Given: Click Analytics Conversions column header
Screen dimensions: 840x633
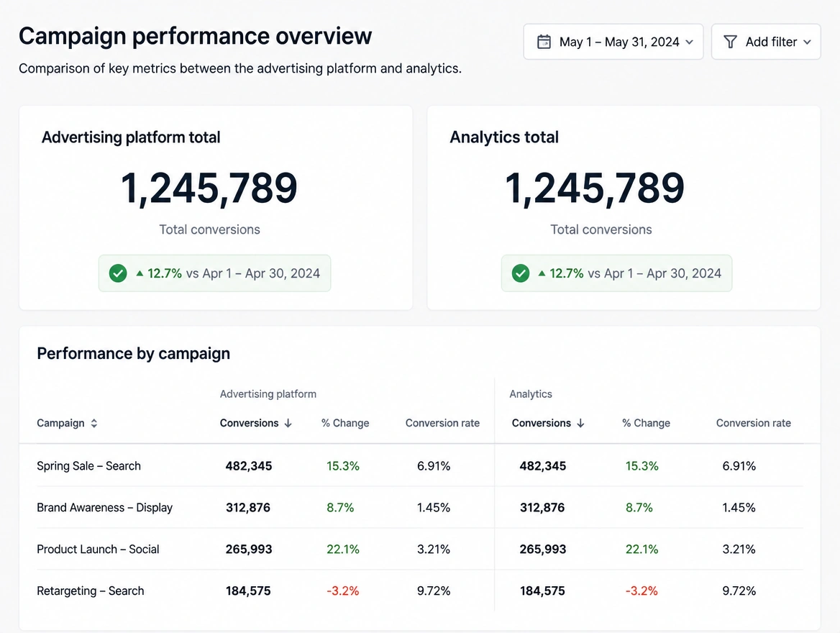Looking at the screenshot, I should point(541,424).
